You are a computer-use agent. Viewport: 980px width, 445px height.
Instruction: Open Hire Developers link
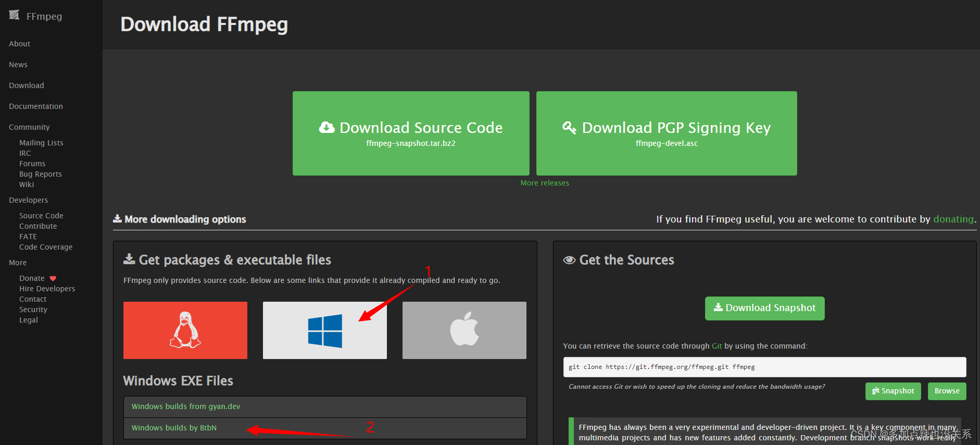click(47, 289)
